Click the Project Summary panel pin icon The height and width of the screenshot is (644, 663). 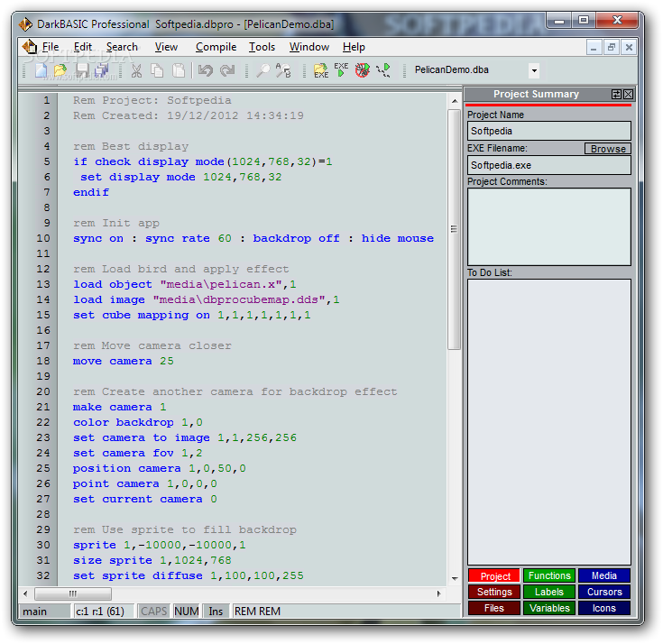[616, 95]
